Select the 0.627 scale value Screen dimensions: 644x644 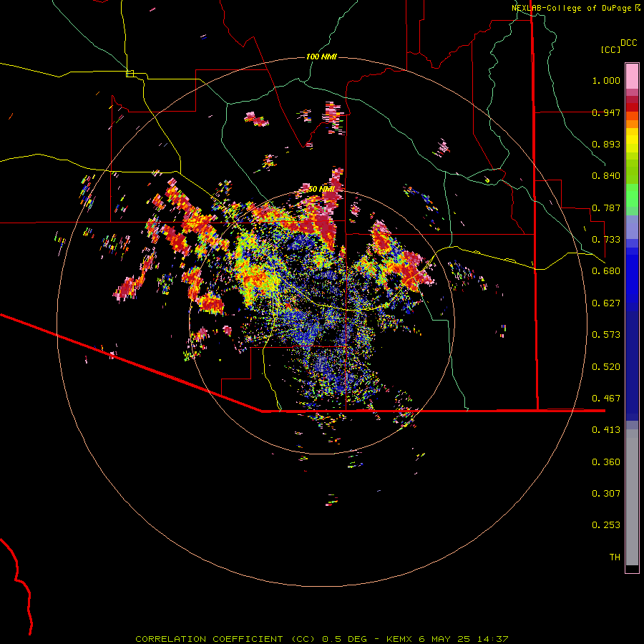(x=606, y=303)
